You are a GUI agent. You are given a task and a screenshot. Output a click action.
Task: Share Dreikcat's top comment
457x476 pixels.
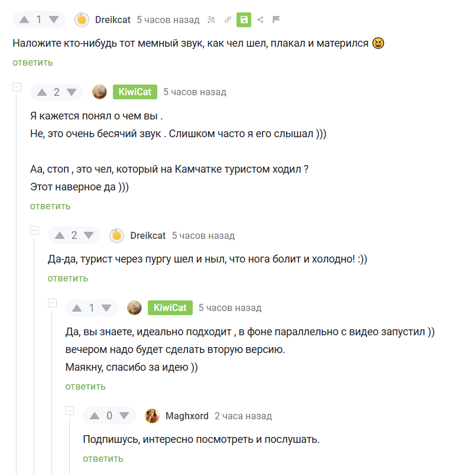pos(260,20)
